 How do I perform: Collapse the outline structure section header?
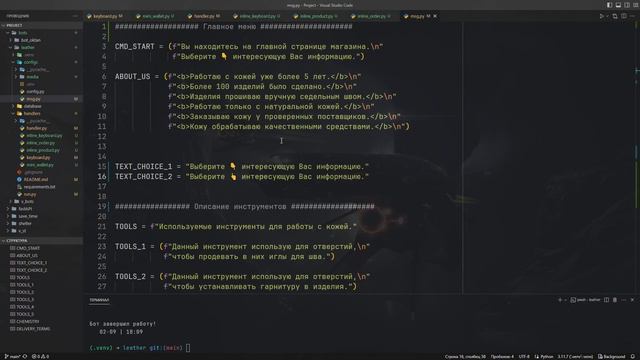coord(41,241)
